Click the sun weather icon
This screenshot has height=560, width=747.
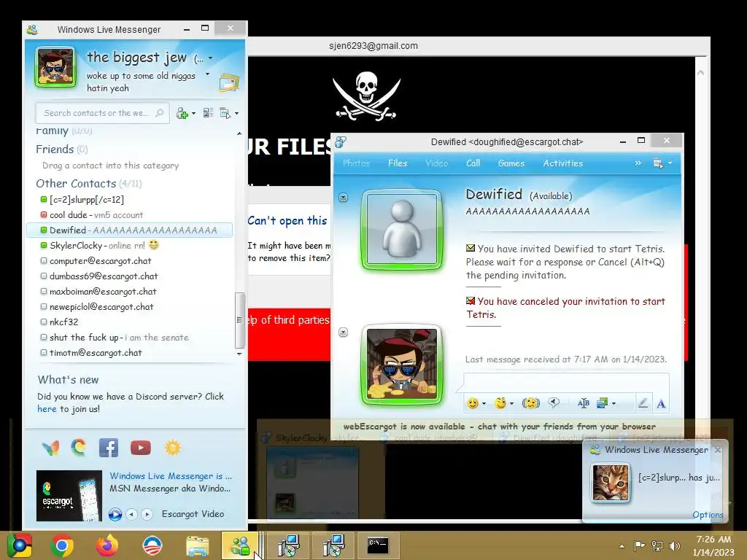pyautogui.click(x=172, y=448)
